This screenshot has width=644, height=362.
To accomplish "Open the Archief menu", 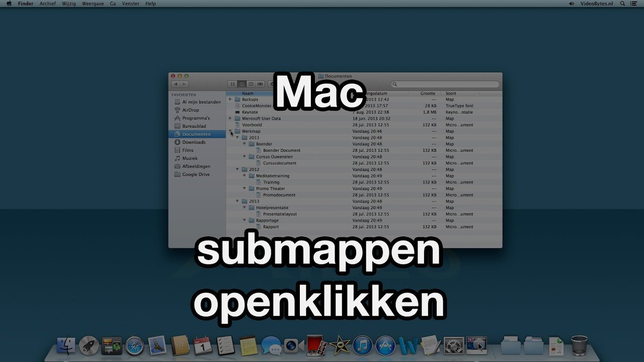I will [48, 4].
